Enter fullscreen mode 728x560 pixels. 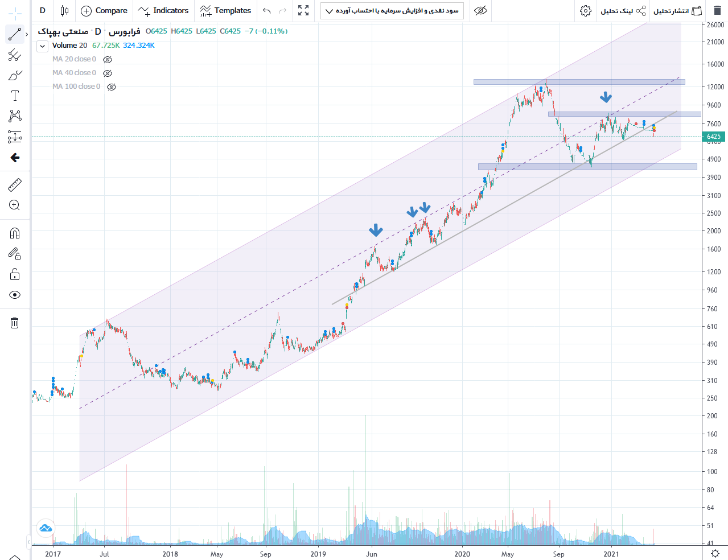(303, 11)
